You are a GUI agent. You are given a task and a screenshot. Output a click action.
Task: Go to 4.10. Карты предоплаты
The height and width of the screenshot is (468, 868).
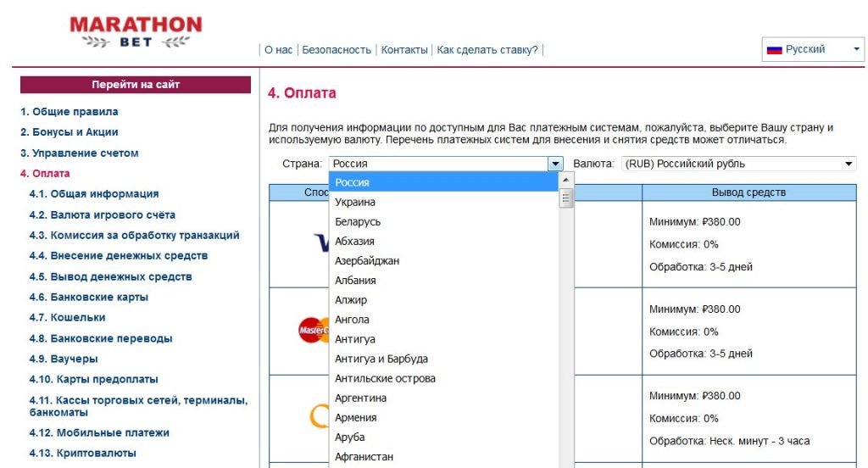tap(93, 379)
